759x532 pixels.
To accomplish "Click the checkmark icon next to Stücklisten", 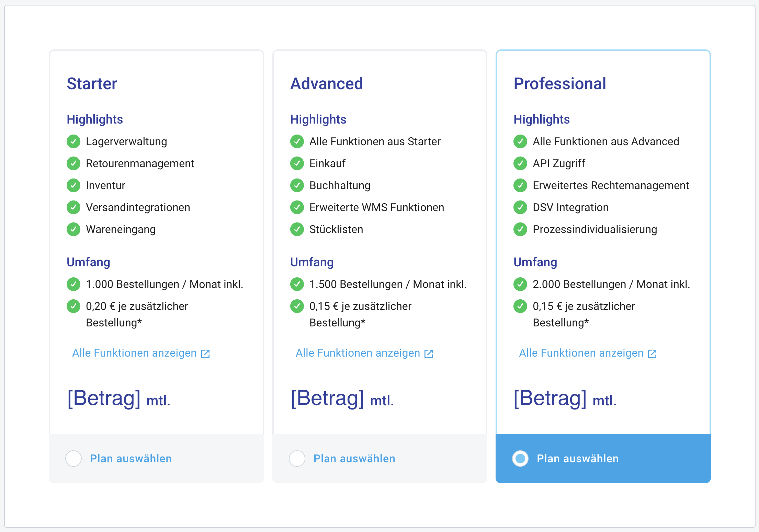I will click(x=297, y=229).
